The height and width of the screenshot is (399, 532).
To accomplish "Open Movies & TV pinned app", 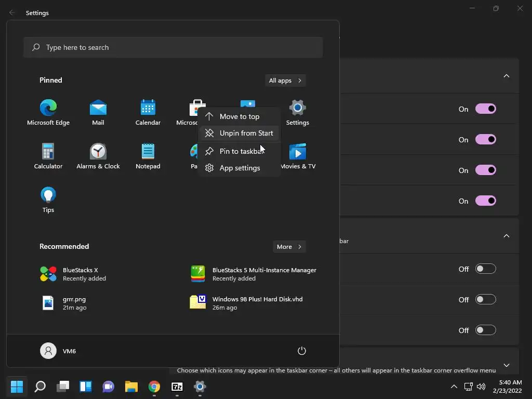I will point(298,156).
